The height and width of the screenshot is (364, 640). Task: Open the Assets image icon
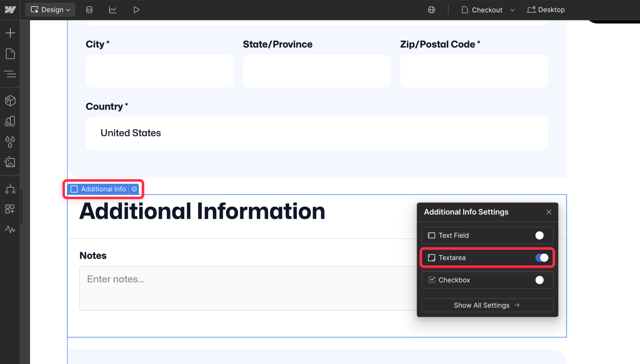click(x=10, y=162)
